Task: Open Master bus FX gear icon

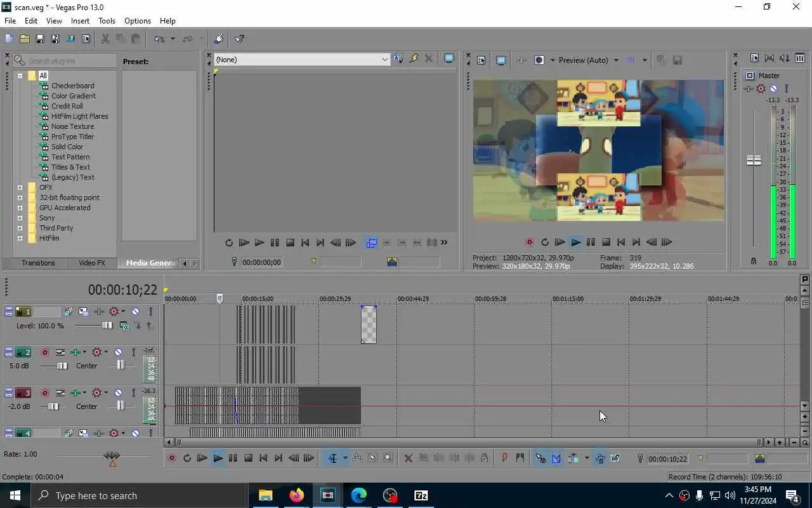Action: (x=761, y=89)
